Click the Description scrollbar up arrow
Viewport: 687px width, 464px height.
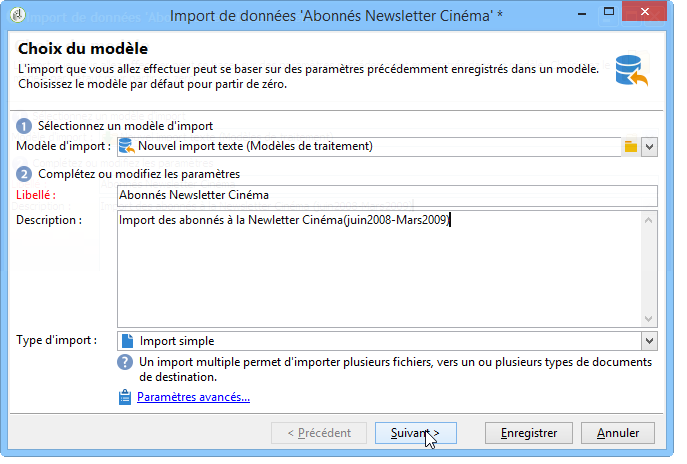point(649,220)
